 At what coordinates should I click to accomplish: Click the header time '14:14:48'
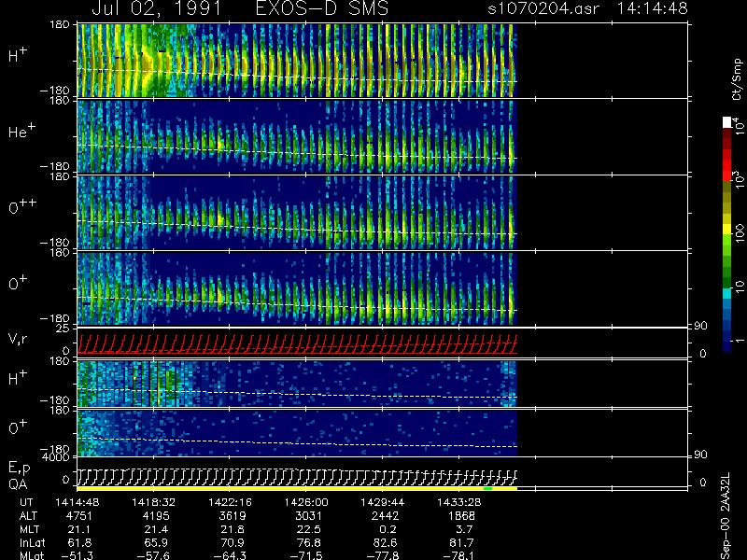click(x=652, y=8)
